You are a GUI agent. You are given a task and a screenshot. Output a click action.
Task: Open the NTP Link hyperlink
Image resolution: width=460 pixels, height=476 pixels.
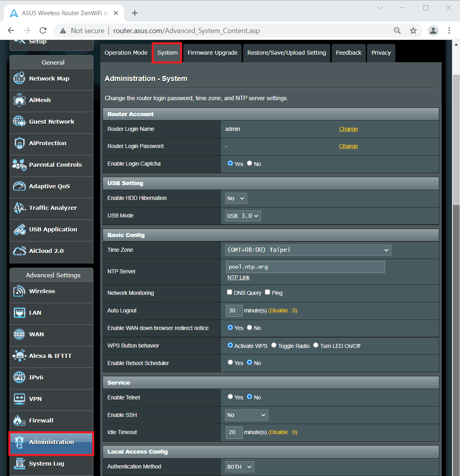pos(238,278)
